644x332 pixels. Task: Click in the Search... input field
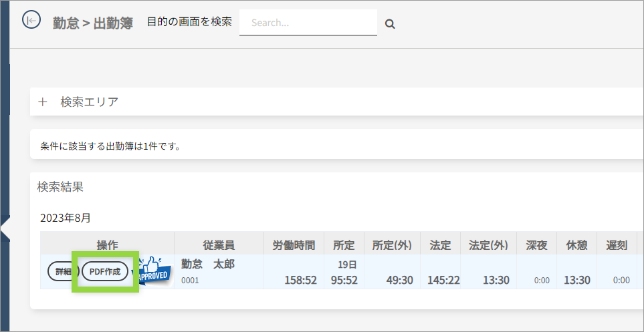tap(308, 23)
